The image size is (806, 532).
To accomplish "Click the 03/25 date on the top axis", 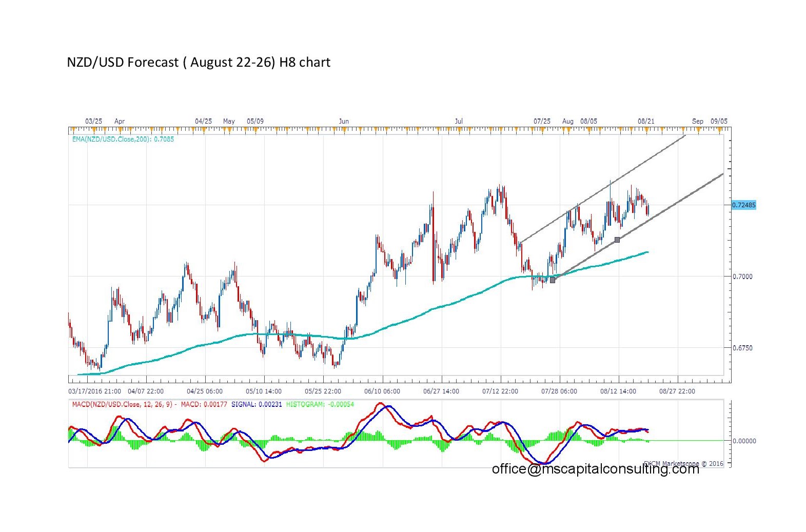I will click(93, 121).
